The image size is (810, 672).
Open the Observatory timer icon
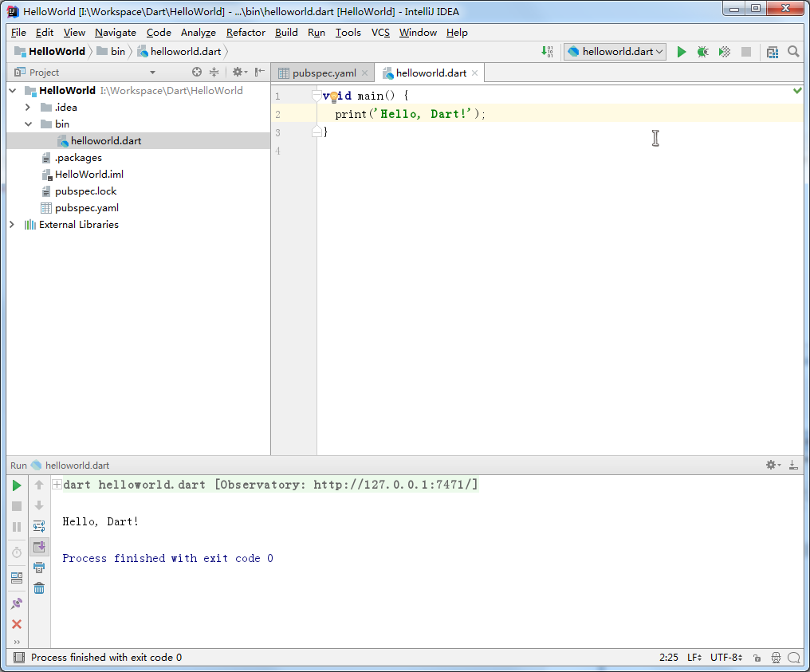(x=17, y=552)
